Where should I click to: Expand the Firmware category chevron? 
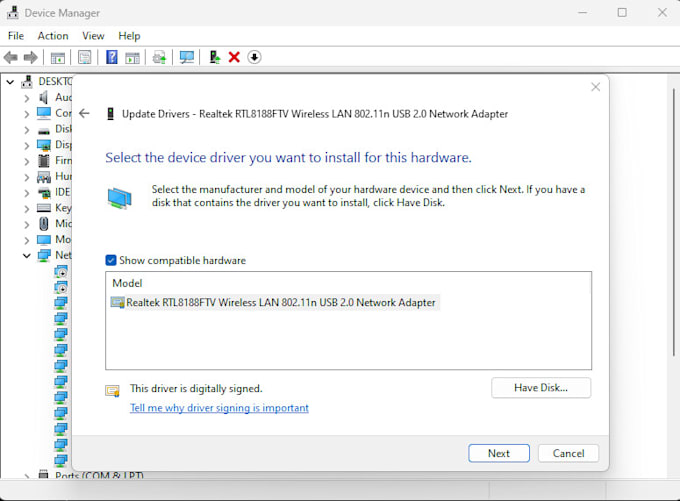click(x=26, y=161)
